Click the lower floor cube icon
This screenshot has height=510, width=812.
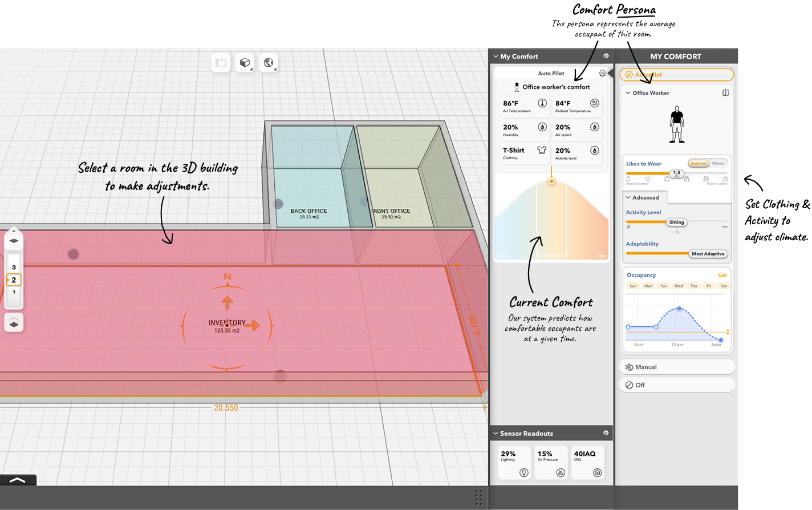(x=14, y=322)
